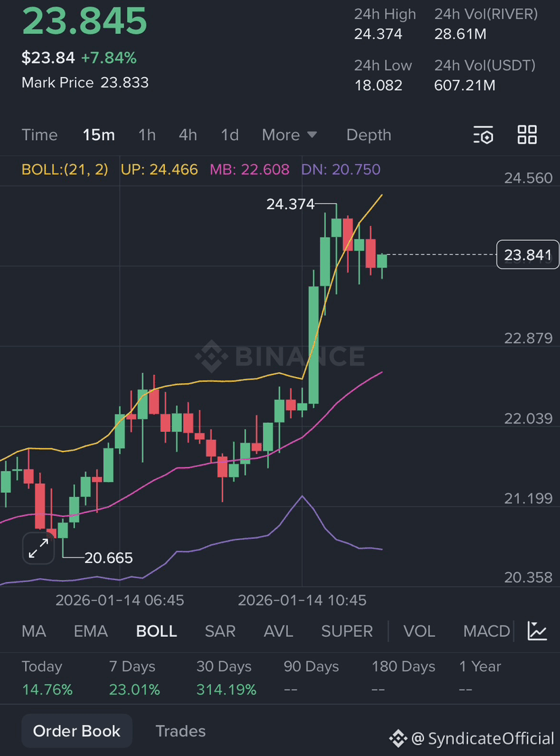Image resolution: width=560 pixels, height=756 pixels.
Task: Tap the 180 Days performance column
Action: 403,678
